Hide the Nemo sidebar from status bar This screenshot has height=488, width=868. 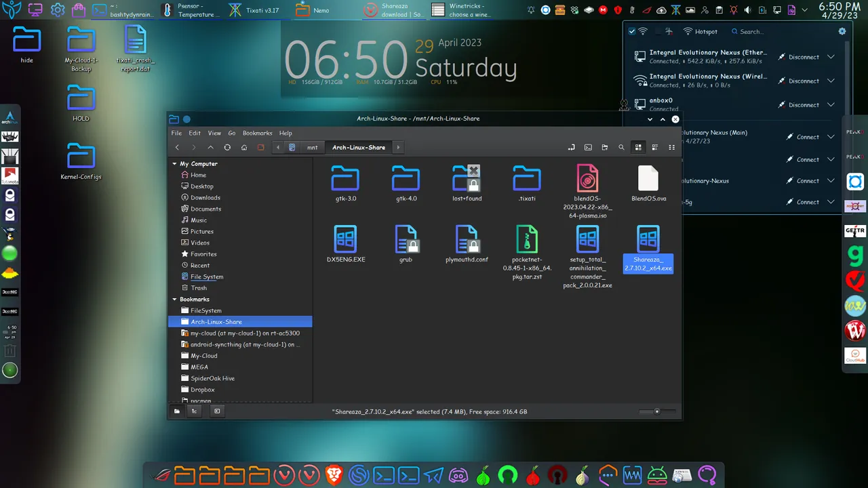point(217,411)
